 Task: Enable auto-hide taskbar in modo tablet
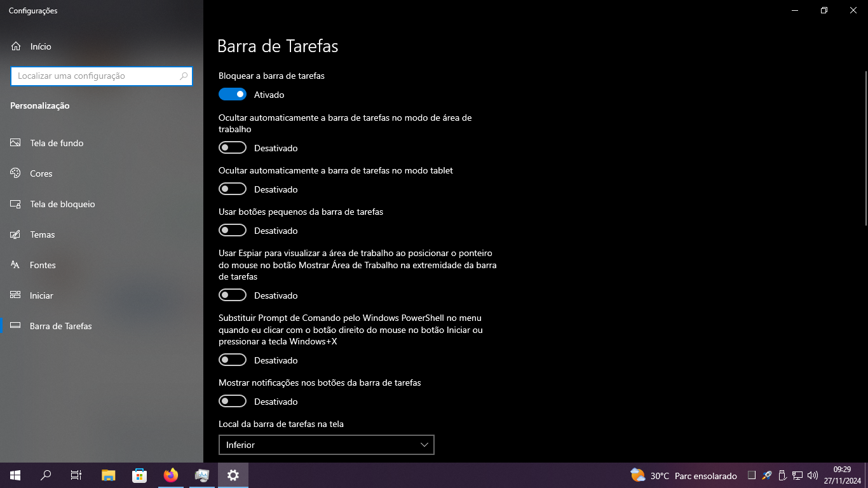pos(233,189)
